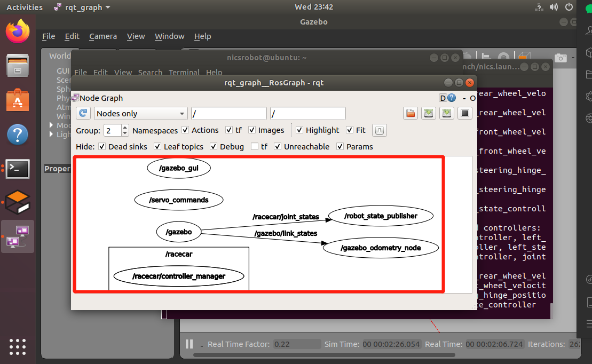
Task: Open the clock calendar Wed 23:42
Action: pyautogui.click(x=314, y=7)
